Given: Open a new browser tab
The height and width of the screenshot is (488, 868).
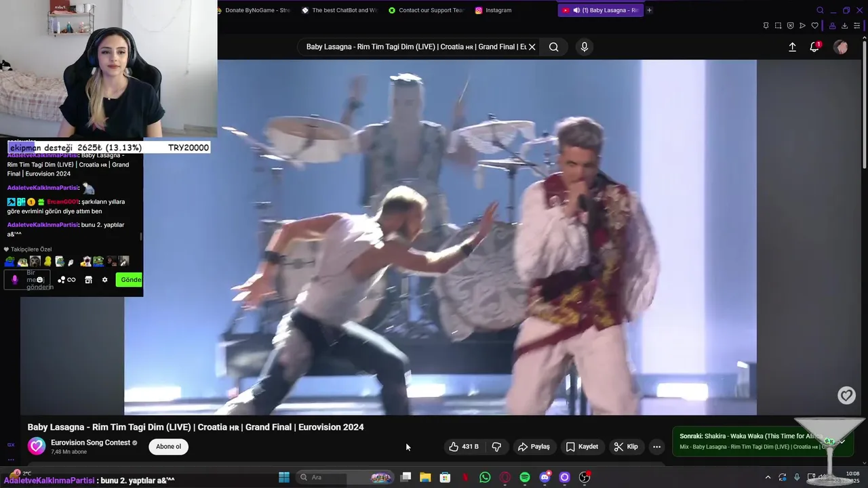Looking at the screenshot, I should tap(649, 10).
